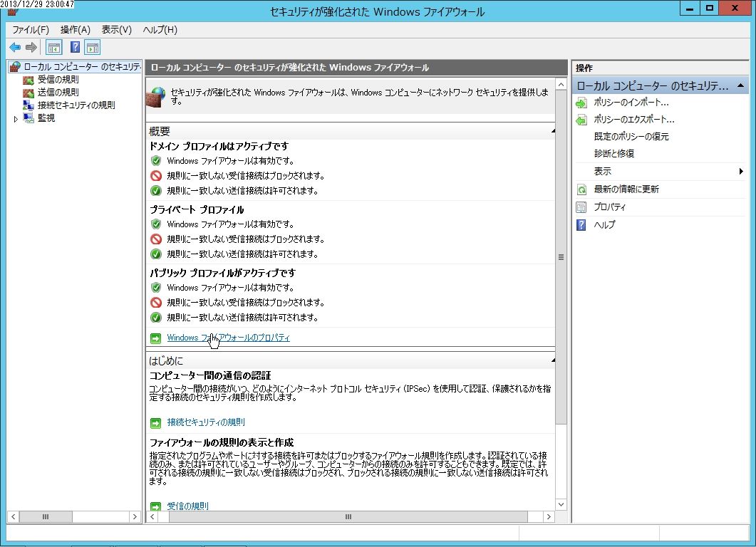Select 接続セキュリティの規則 tree node
This screenshot has height=547, width=756.
(76, 105)
